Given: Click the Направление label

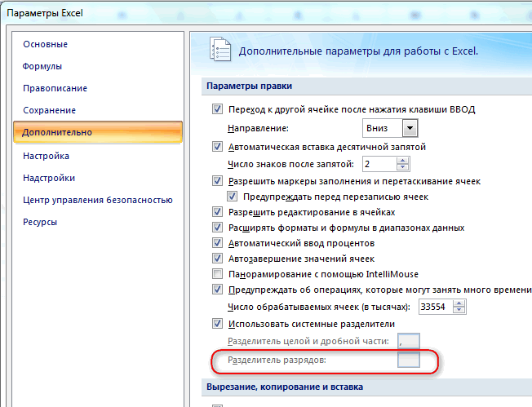Looking at the screenshot, I should coord(258,128).
